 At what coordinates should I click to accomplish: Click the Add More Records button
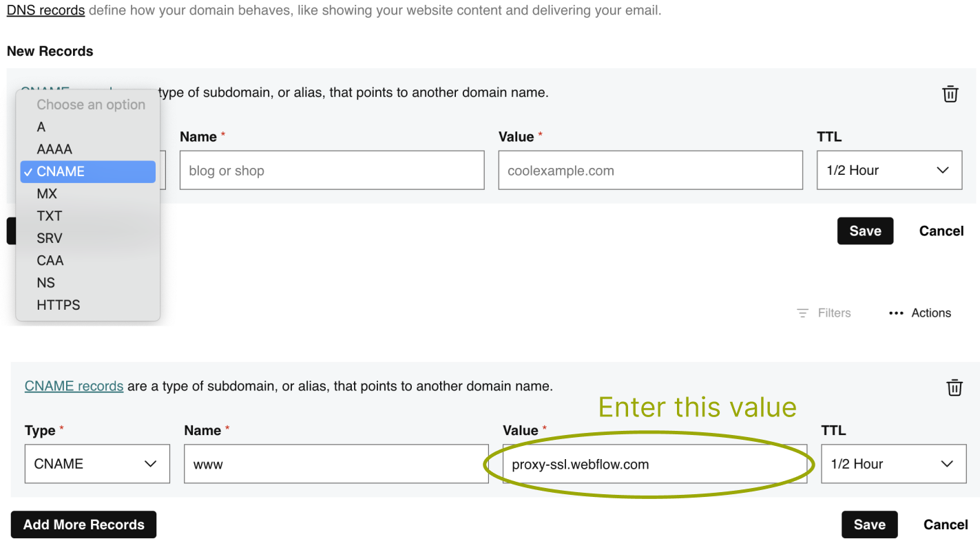[x=84, y=524]
